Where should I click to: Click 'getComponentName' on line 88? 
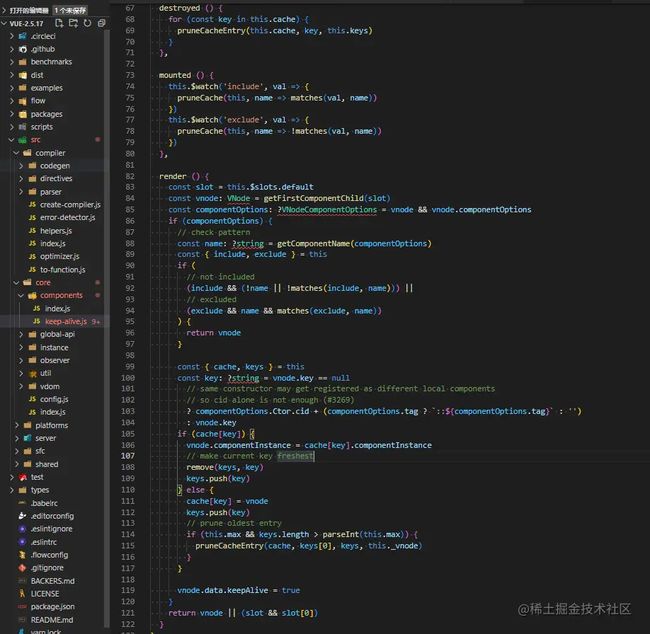click(x=313, y=244)
